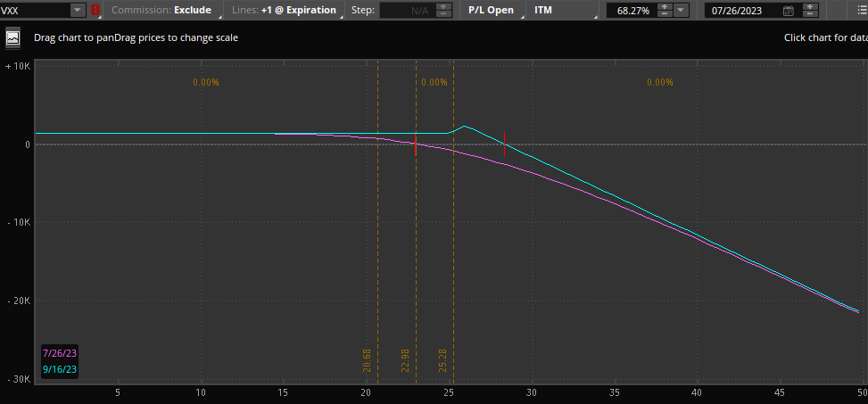Screen dimensions: 868x404
Task: Open the VXX symbol dropdown arrow
Action: [77, 11]
